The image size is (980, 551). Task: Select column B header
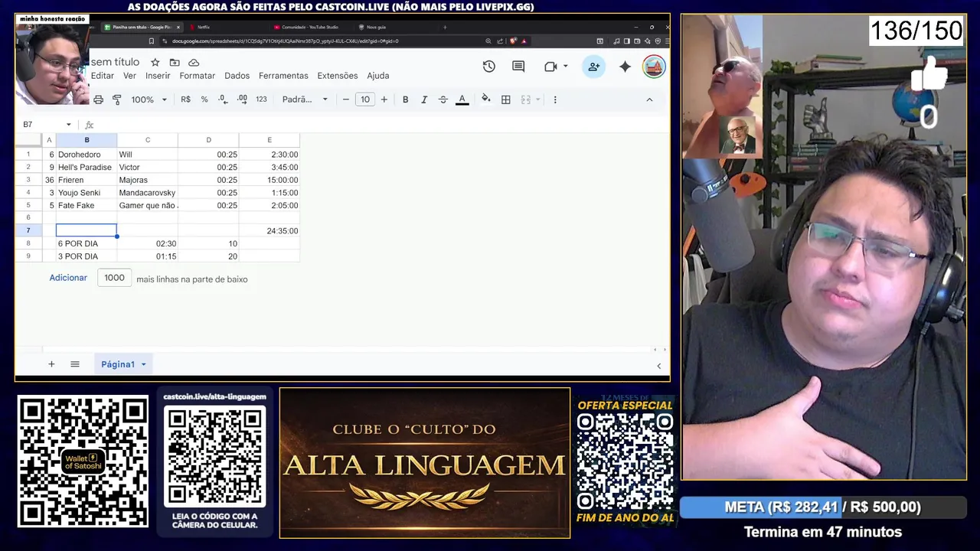(x=87, y=140)
